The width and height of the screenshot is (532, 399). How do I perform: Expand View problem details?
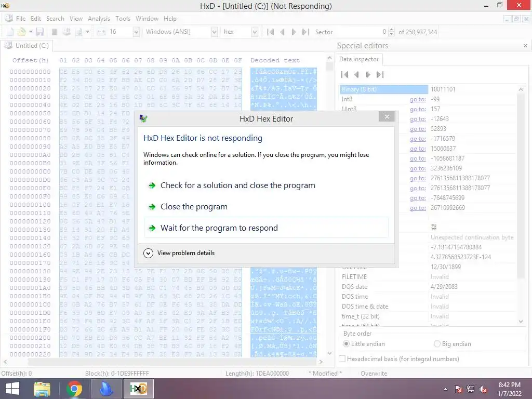179,253
